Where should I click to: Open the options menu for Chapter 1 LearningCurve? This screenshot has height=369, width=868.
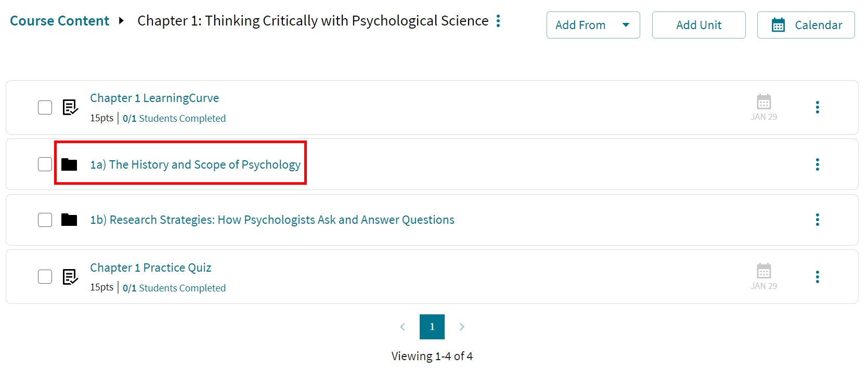818,107
